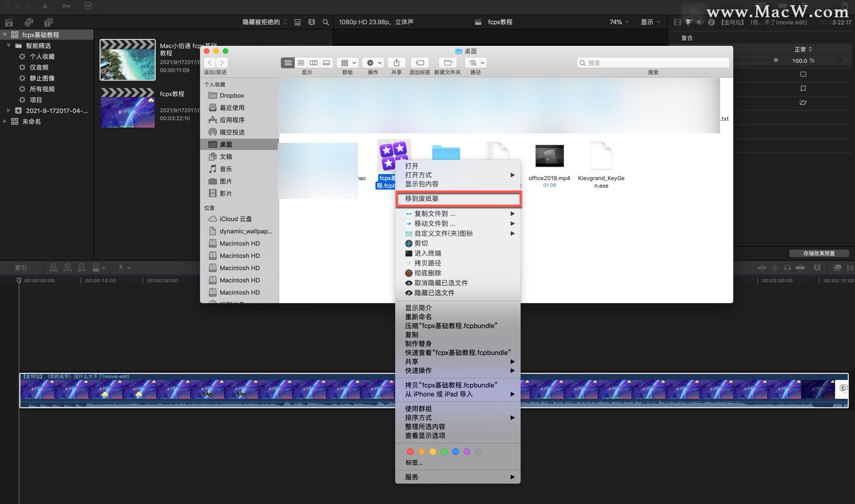Image resolution: width=855 pixels, height=504 pixels.
Task: Show the libraries sidebar clapper icon
Action: [x=9, y=22]
